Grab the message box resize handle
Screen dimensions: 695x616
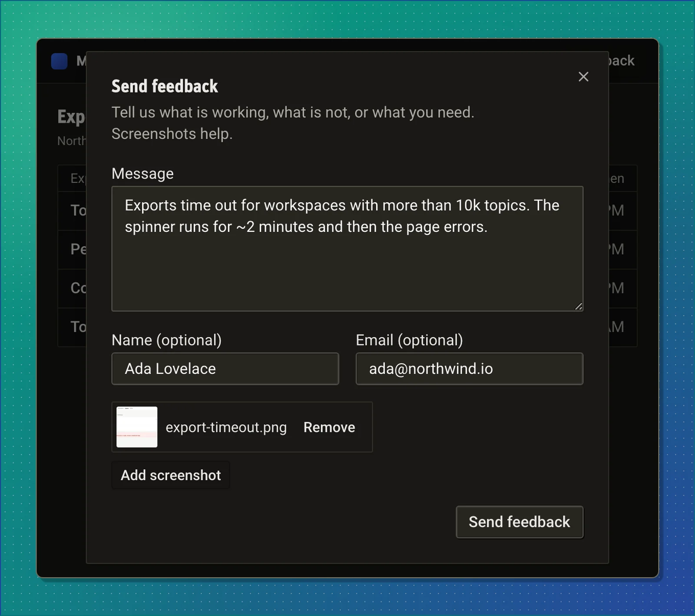click(x=579, y=306)
